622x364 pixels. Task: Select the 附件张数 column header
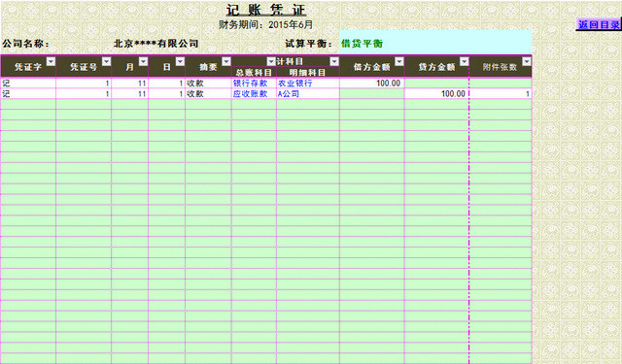tap(501, 67)
